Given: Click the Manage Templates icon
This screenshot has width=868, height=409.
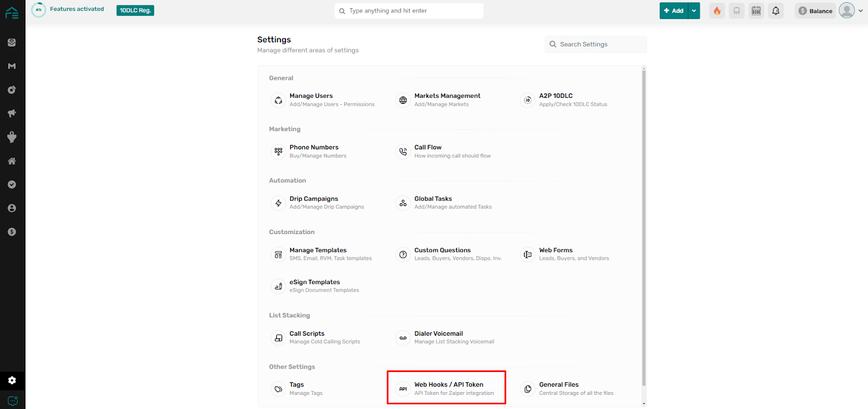Looking at the screenshot, I should tap(278, 254).
